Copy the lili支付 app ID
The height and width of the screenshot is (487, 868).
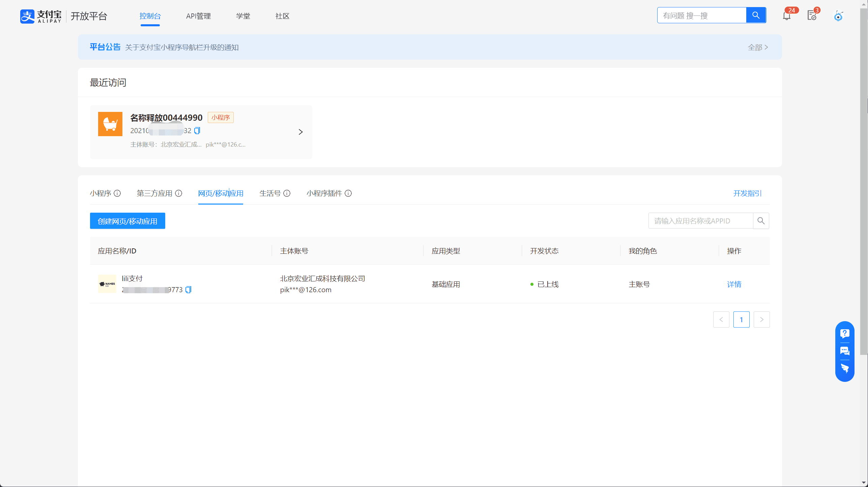point(189,290)
